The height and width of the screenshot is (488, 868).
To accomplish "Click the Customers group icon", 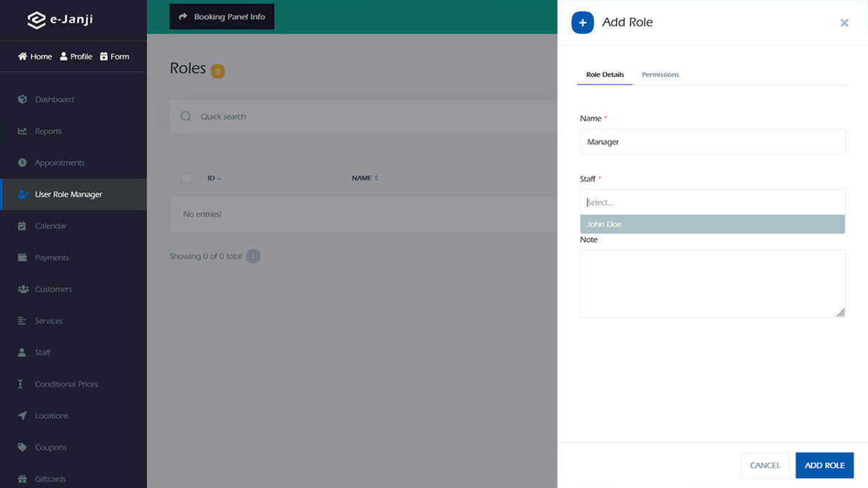I will pyautogui.click(x=22, y=289).
